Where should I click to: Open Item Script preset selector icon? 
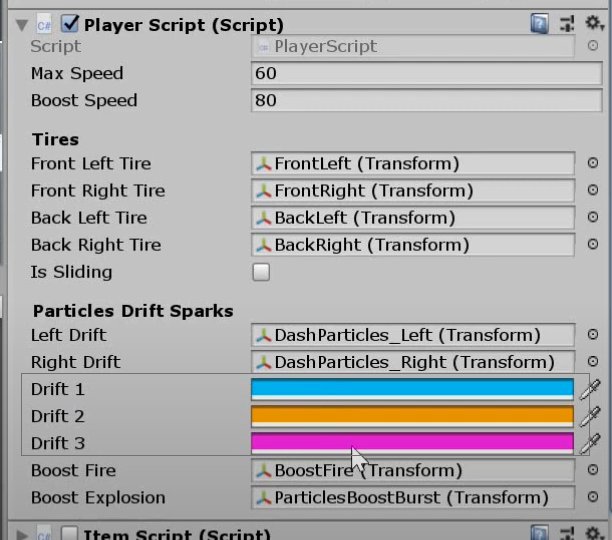tap(567, 533)
